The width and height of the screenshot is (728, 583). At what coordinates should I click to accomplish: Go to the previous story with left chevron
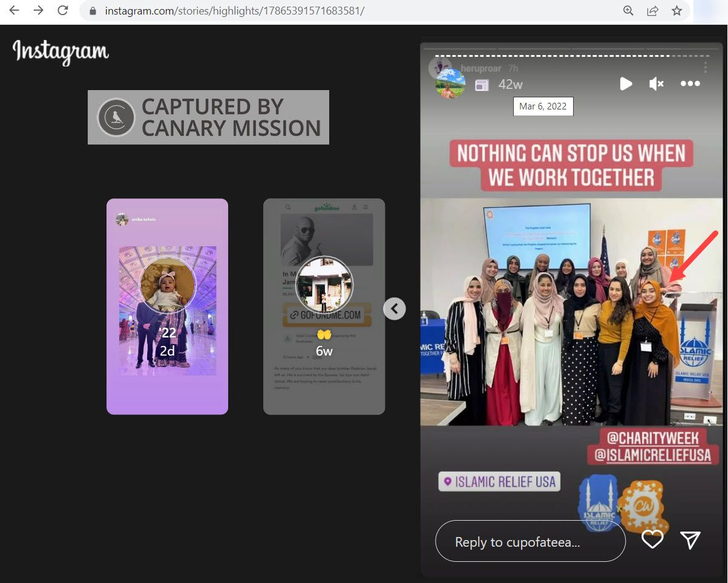tap(395, 308)
